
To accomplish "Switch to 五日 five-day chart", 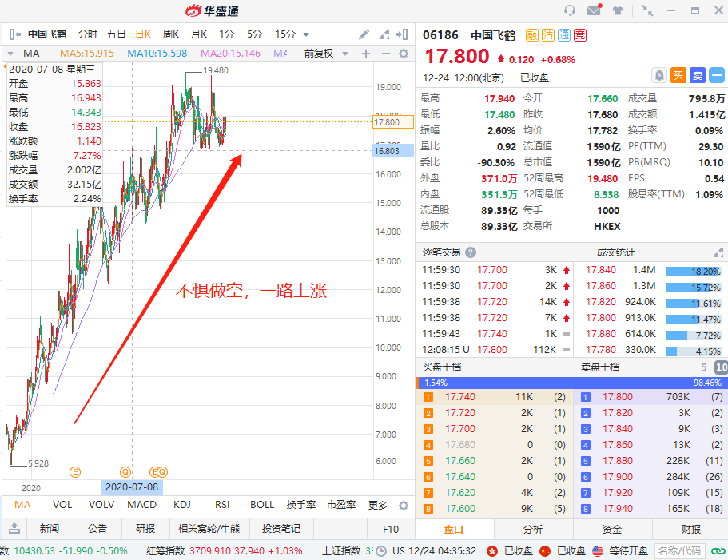I will point(116,34).
